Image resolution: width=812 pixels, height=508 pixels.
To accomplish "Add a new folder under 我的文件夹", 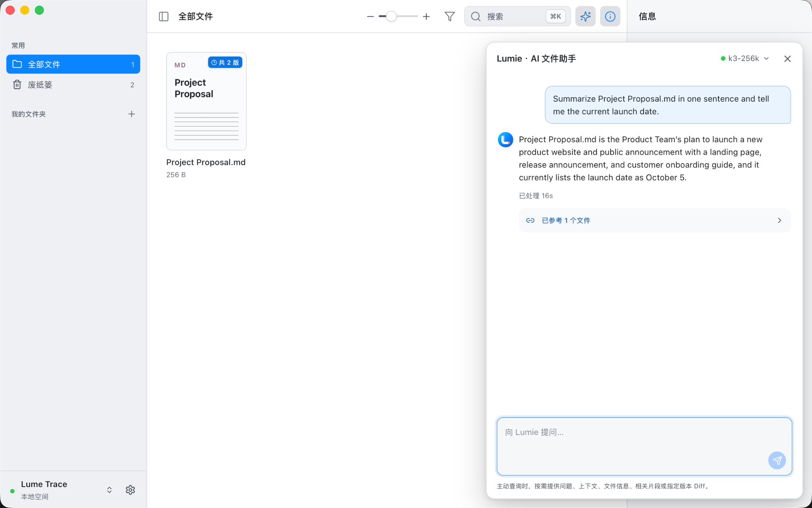I will pyautogui.click(x=132, y=114).
